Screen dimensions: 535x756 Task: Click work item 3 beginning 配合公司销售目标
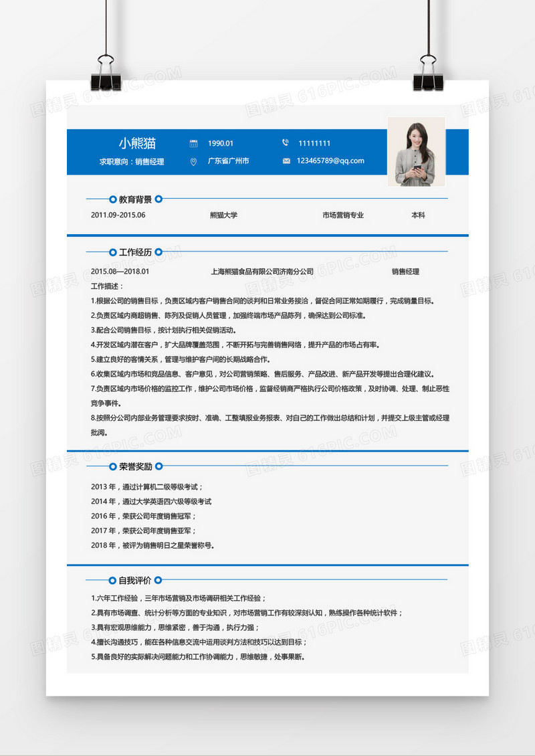164,330
